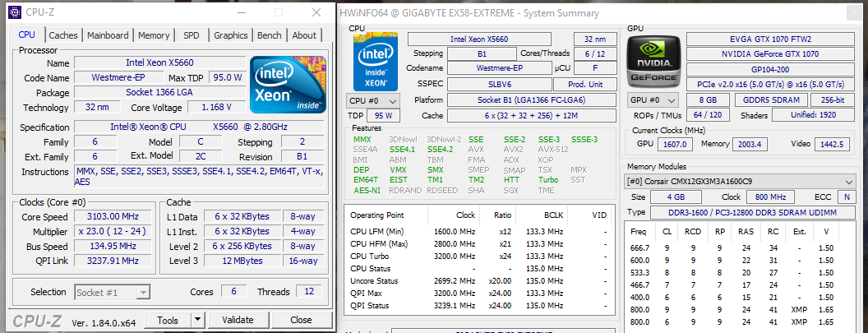Image resolution: width=868 pixels, height=333 pixels.
Task: Click the memory Type field DDR3-1600 / PC3-12800
Action: click(x=753, y=212)
